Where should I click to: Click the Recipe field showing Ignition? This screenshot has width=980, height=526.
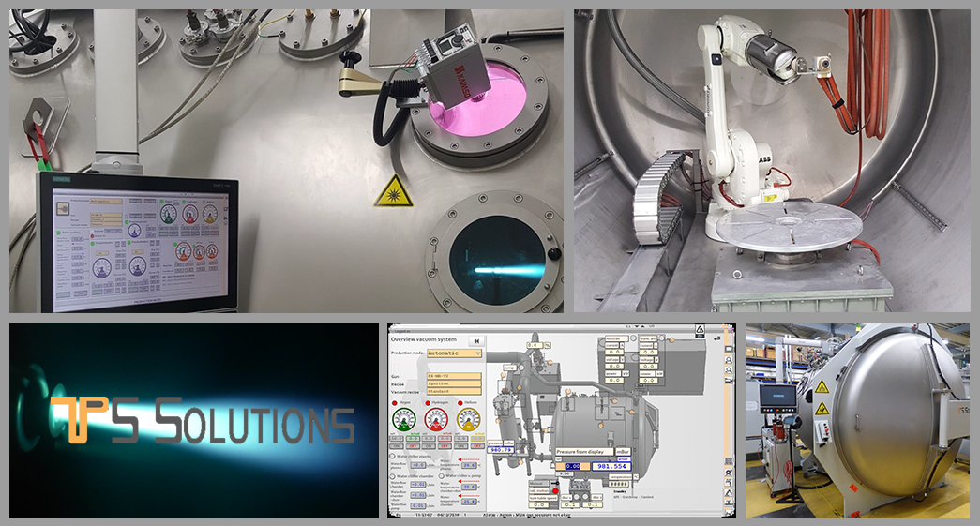(455, 385)
